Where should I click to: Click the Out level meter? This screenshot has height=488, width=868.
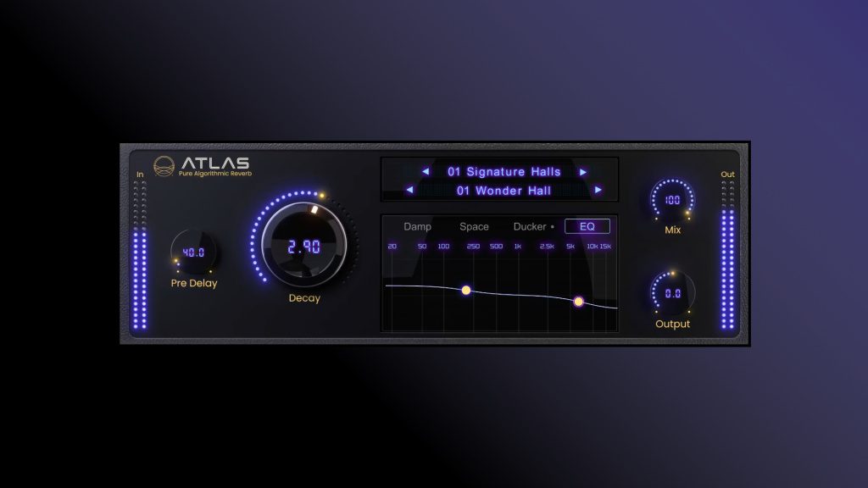[727, 254]
